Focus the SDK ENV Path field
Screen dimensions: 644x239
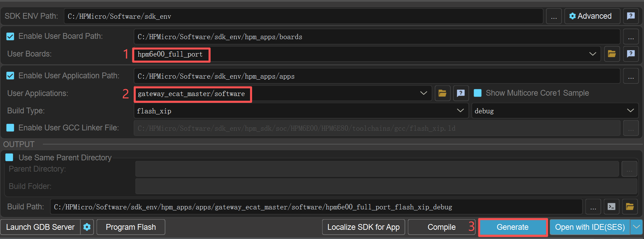coord(303,16)
